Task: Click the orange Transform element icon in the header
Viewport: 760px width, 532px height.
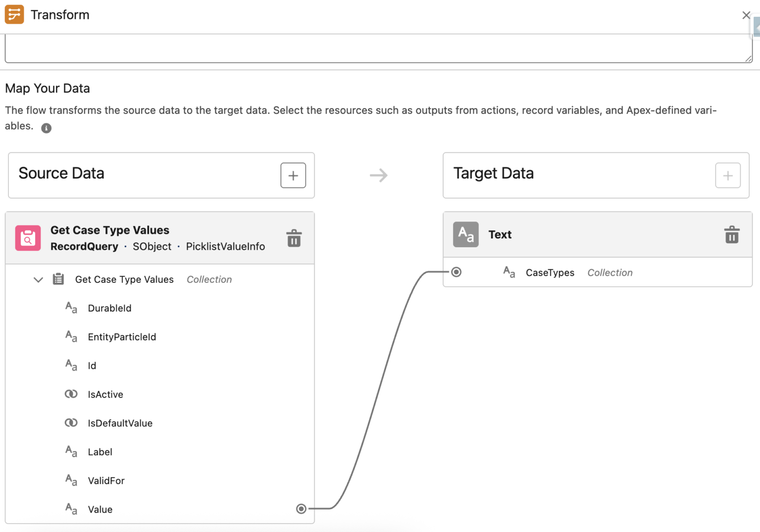Action: coord(14,14)
